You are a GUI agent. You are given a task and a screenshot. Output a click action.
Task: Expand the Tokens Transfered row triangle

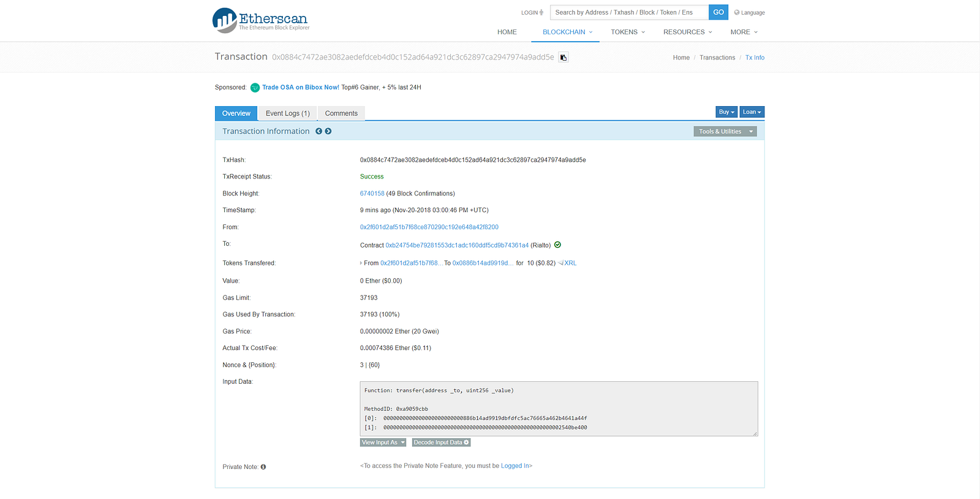361,264
